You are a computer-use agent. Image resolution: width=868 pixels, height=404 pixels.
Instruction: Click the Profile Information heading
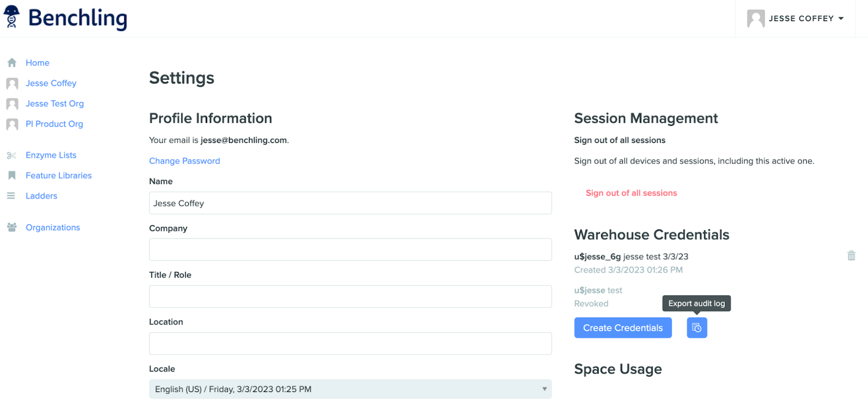pyautogui.click(x=210, y=118)
